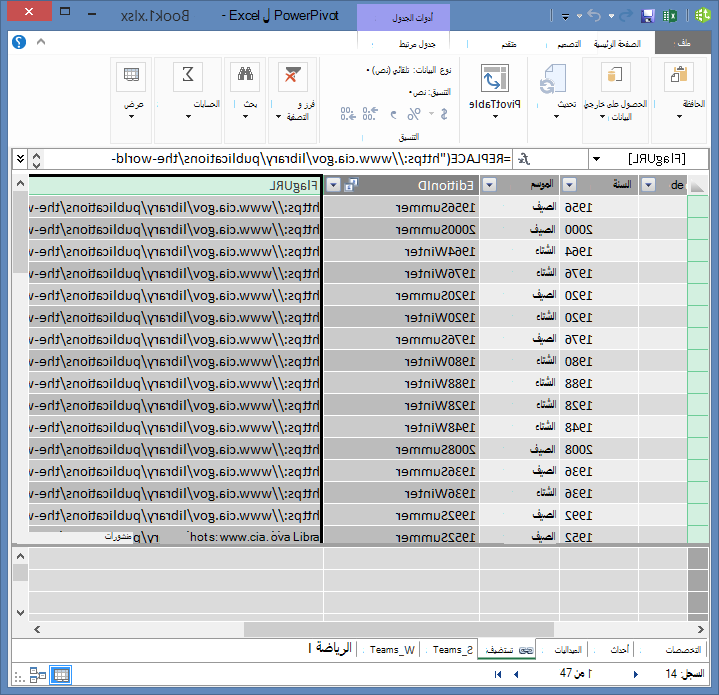This screenshot has height=695, width=719.
Task: Open filter dropdown for السنة column
Action: [x=570, y=185]
